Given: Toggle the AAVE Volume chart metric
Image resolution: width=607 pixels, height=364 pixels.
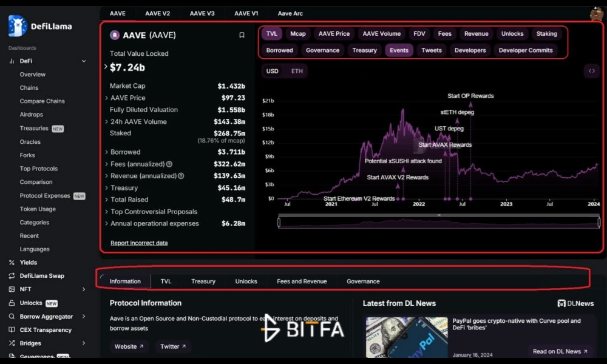Looking at the screenshot, I should click(x=382, y=33).
